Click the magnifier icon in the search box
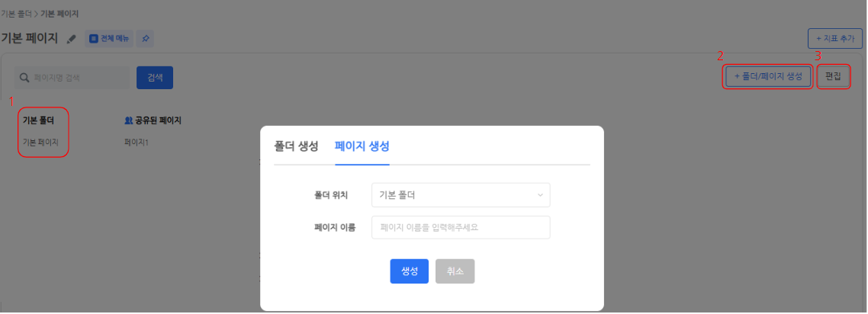The width and height of the screenshot is (868, 314). (x=24, y=78)
